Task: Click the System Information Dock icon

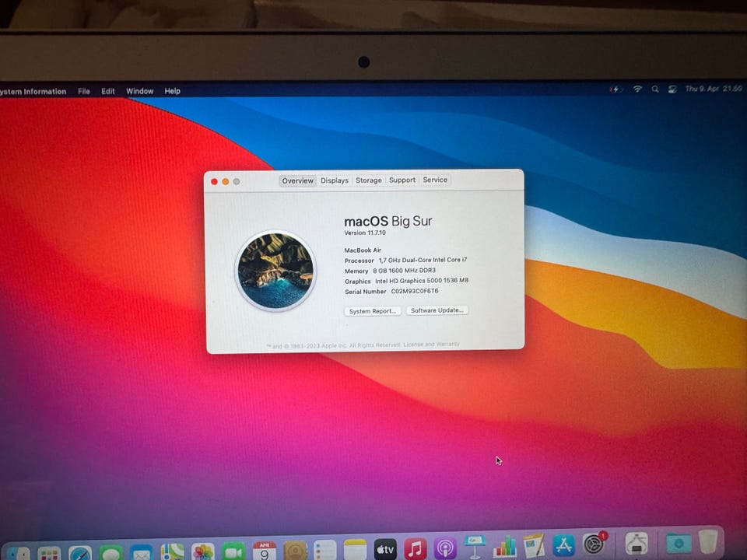Action: point(637,544)
